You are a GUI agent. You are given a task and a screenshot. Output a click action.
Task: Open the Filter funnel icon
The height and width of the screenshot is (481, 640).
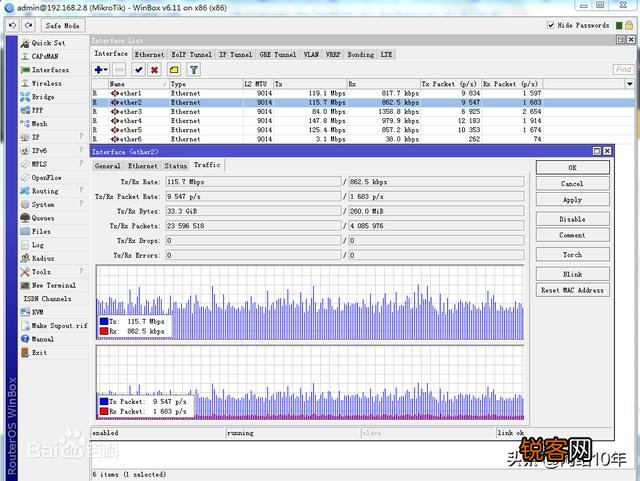pos(194,70)
